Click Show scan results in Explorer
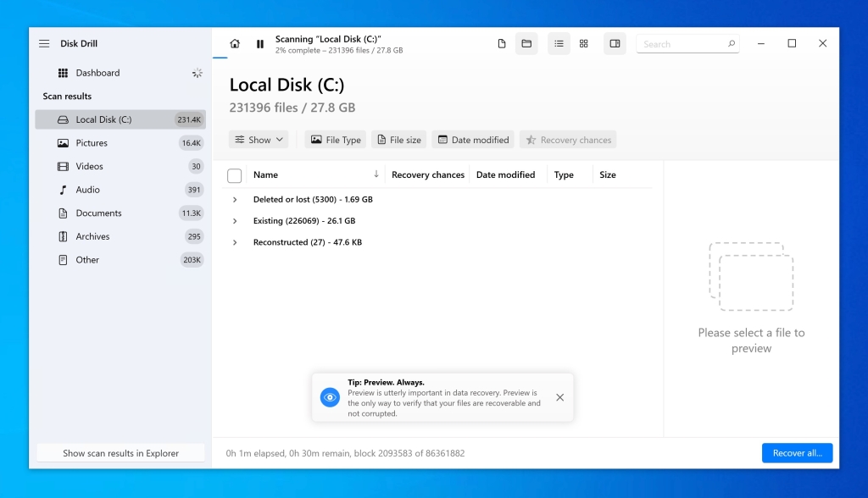868x498 pixels. (x=120, y=452)
